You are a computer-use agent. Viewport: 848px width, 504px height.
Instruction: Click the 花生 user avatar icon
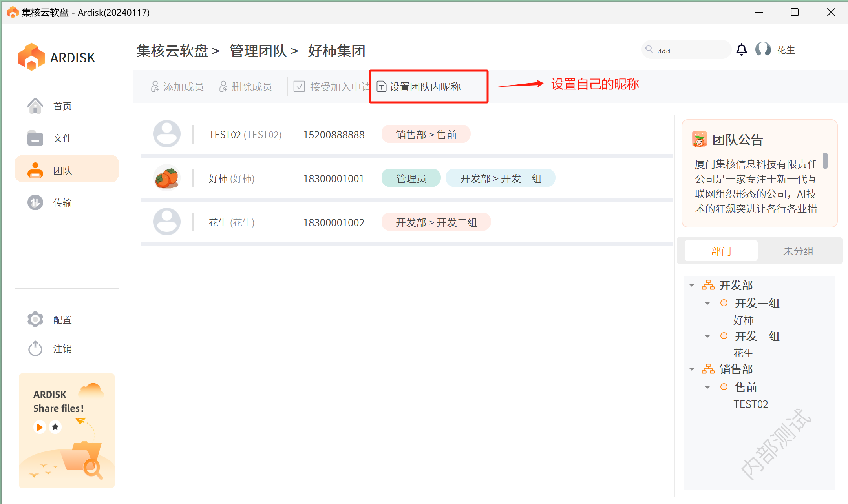click(763, 49)
